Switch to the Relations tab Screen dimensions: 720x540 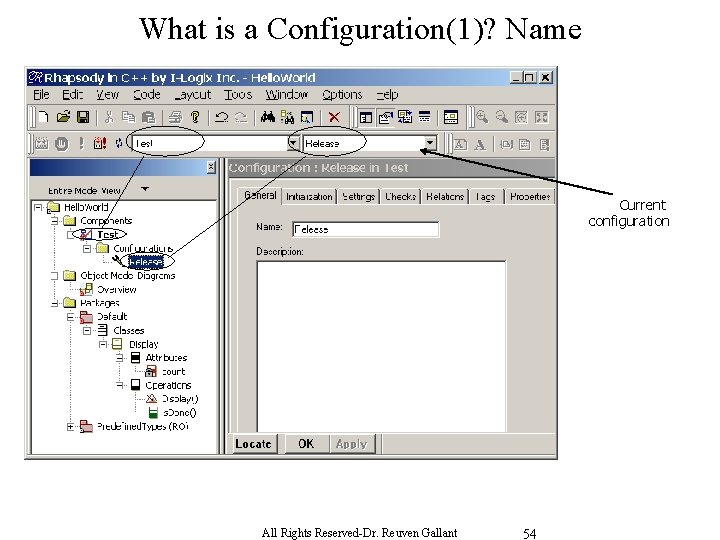click(x=445, y=197)
